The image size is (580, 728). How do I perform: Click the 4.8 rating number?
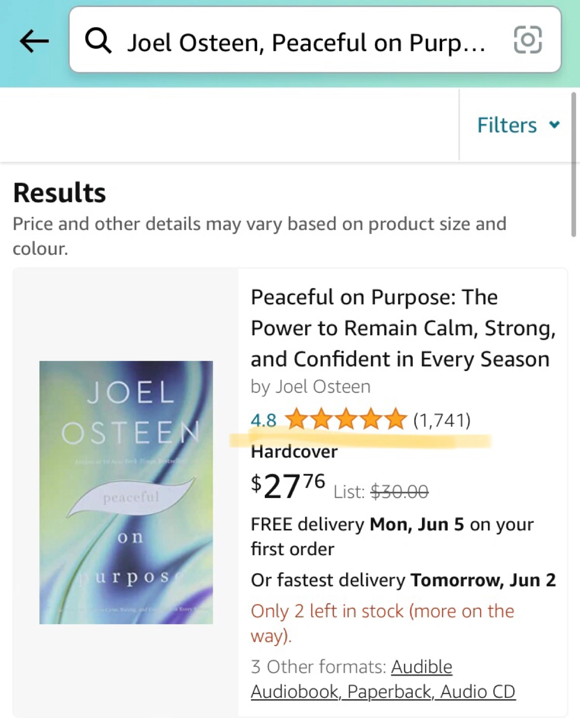(263, 421)
